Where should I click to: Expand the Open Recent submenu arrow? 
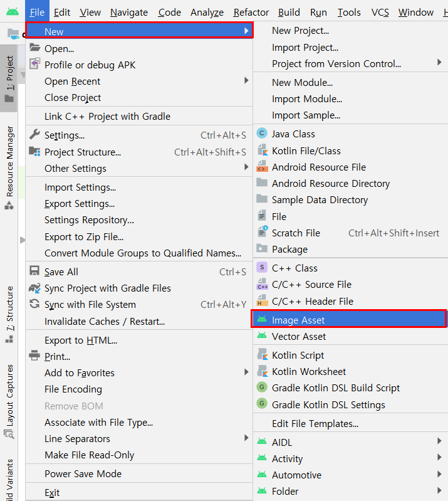pos(246,80)
